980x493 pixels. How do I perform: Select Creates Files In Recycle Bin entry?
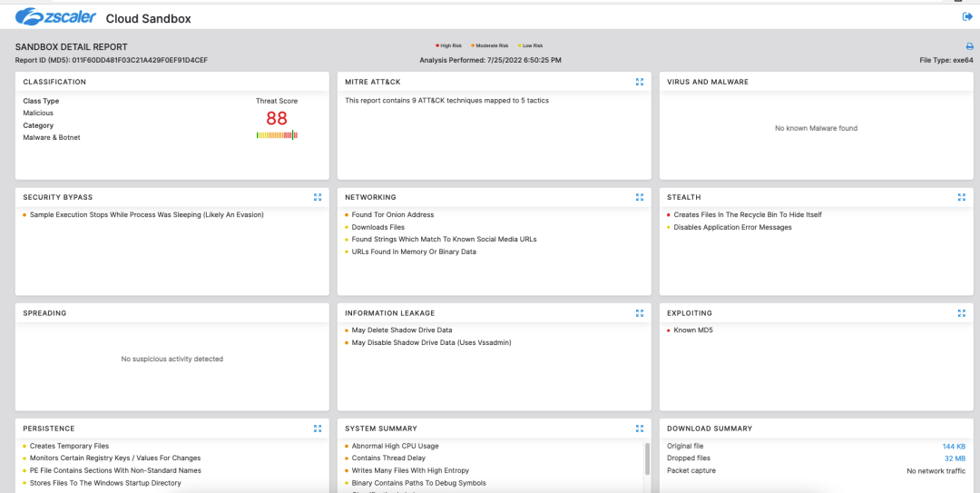click(x=747, y=215)
